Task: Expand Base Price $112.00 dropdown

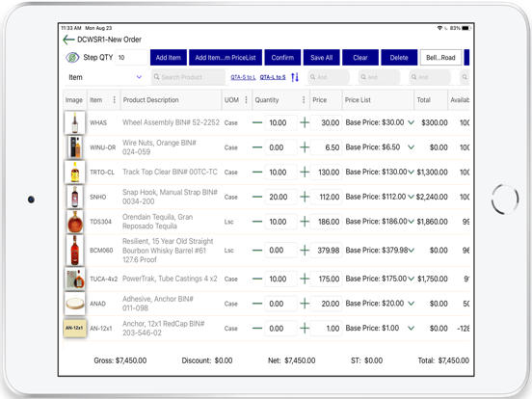Action: click(411, 197)
